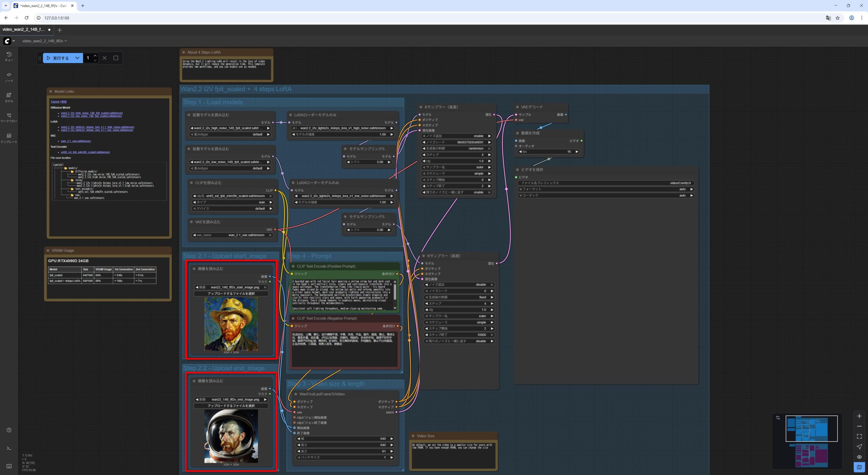868x475 pixels.
Task: Click the ComfyUI logo menu button
Action: tap(9, 41)
